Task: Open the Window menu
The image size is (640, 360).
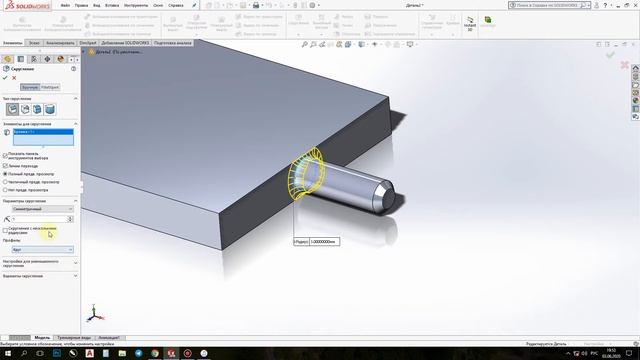Action: click(x=158, y=5)
